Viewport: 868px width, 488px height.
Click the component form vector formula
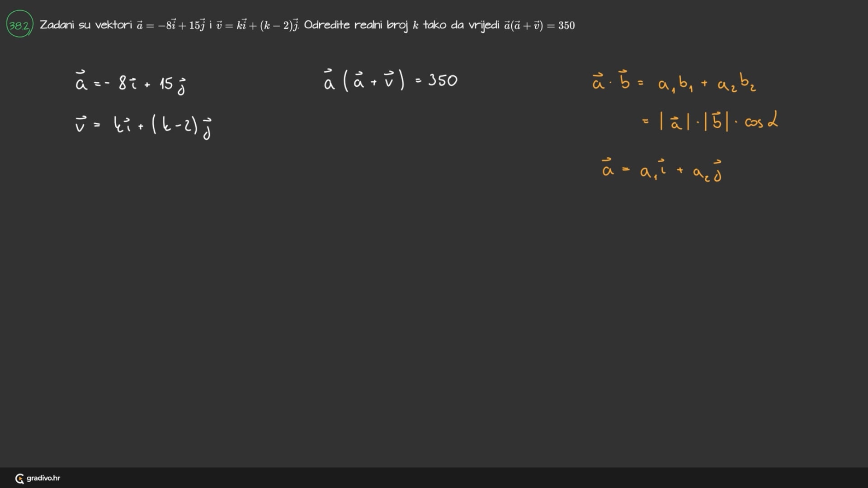pyautogui.click(x=662, y=170)
